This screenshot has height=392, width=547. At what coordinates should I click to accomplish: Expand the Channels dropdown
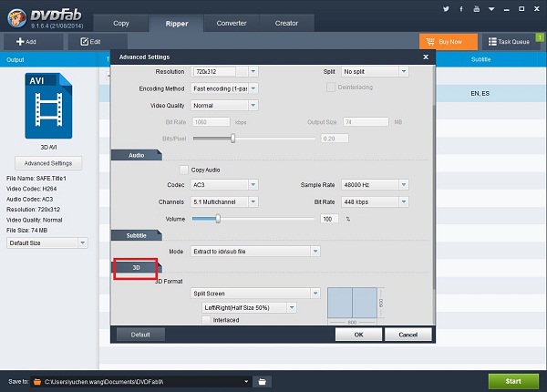[x=253, y=201]
